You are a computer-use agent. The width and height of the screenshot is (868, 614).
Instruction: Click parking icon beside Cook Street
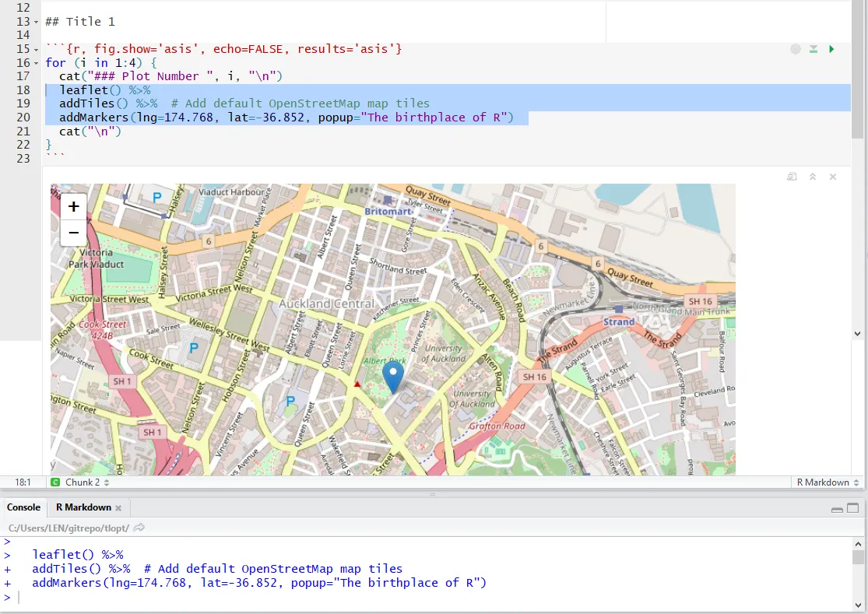click(x=194, y=348)
